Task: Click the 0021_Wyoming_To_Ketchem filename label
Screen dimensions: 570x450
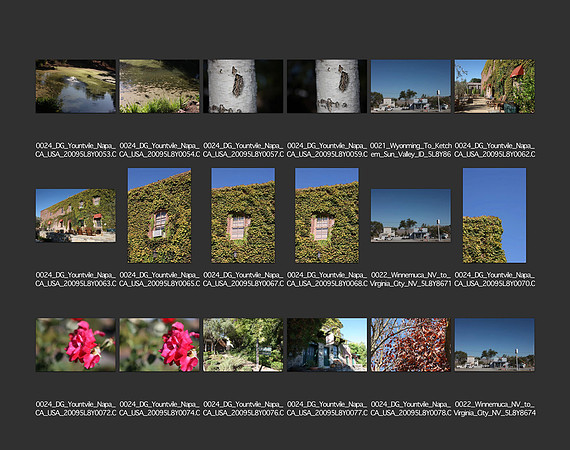Action: (411, 150)
